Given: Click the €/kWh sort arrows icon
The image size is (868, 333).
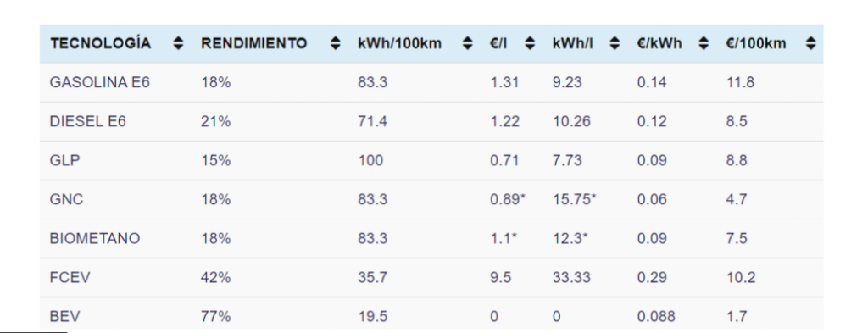Looking at the screenshot, I should [704, 44].
